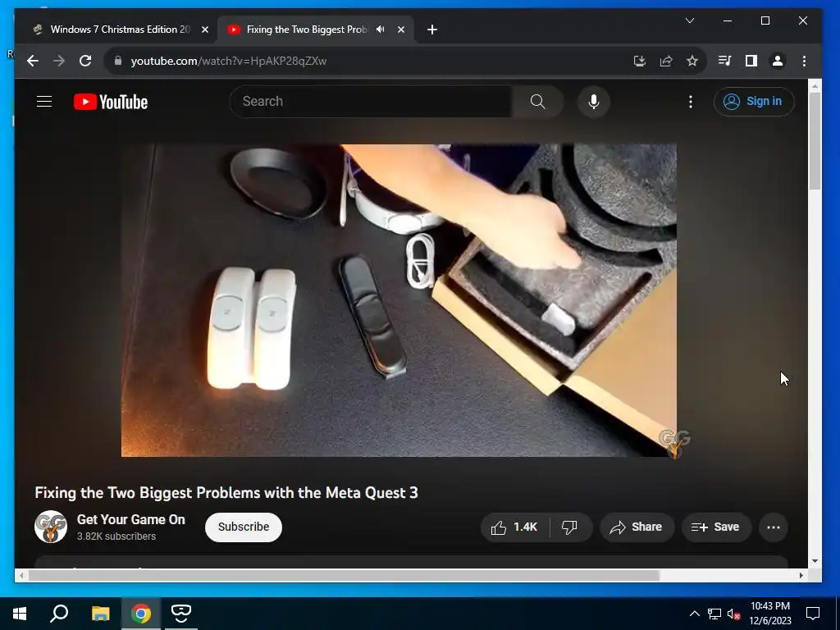The width and height of the screenshot is (840, 630).
Task: Start voice search with microphone icon
Action: click(594, 101)
